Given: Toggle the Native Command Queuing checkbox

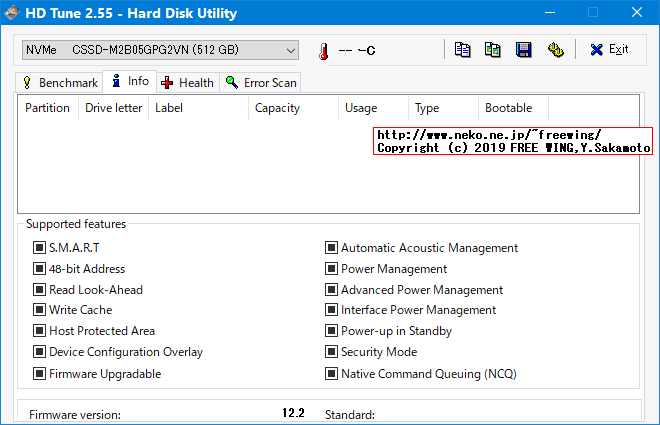Looking at the screenshot, I should (x=332, y=374).
